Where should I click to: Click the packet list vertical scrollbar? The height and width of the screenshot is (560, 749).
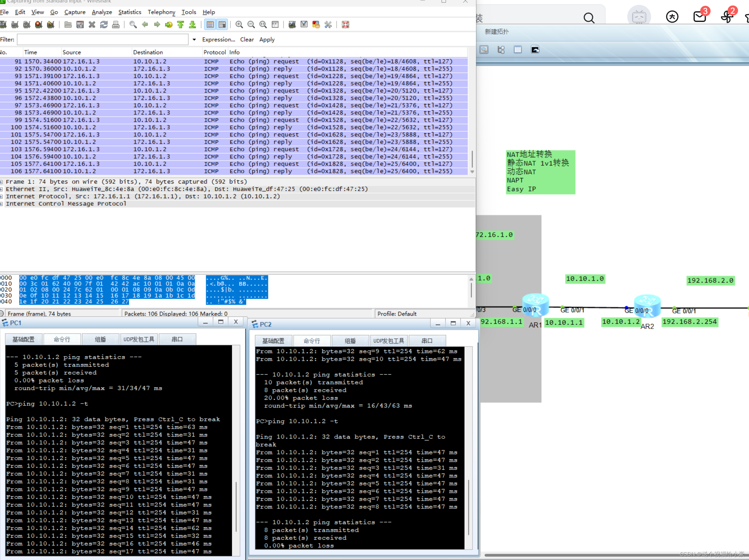472,159
